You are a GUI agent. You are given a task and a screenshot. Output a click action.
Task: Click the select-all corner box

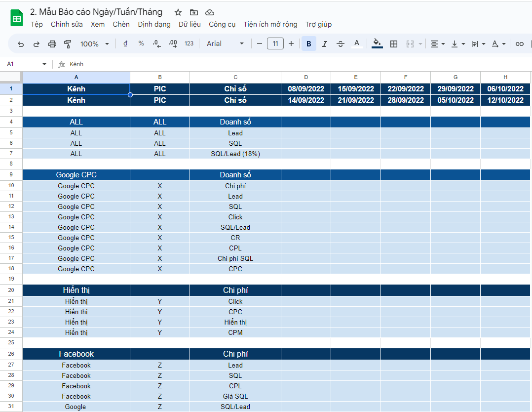(11, 77)
